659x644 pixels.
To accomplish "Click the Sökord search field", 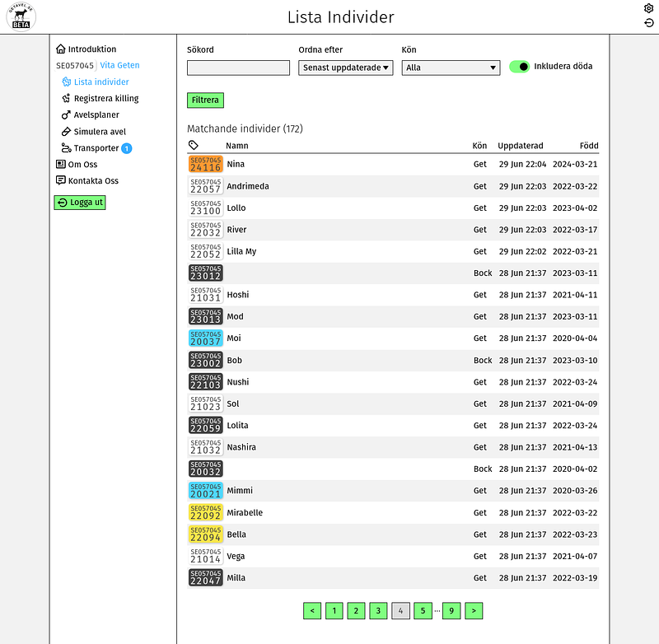I will click(238, 68).
